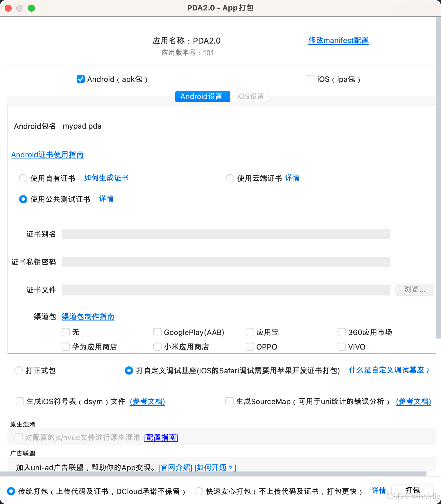Close the PDA2.0 App打包 window
Screen dimensions: 441x504
8,8
